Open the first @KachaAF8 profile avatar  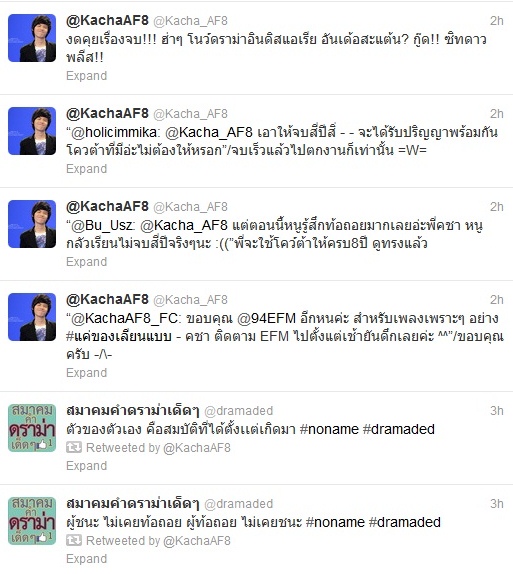(x=32, y=38)
